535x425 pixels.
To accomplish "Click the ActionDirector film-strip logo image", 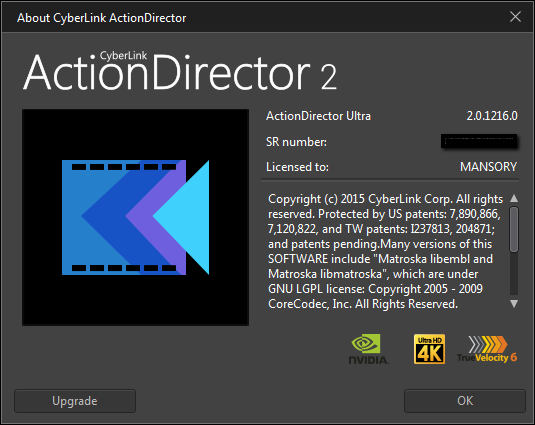I will (135, 217).
